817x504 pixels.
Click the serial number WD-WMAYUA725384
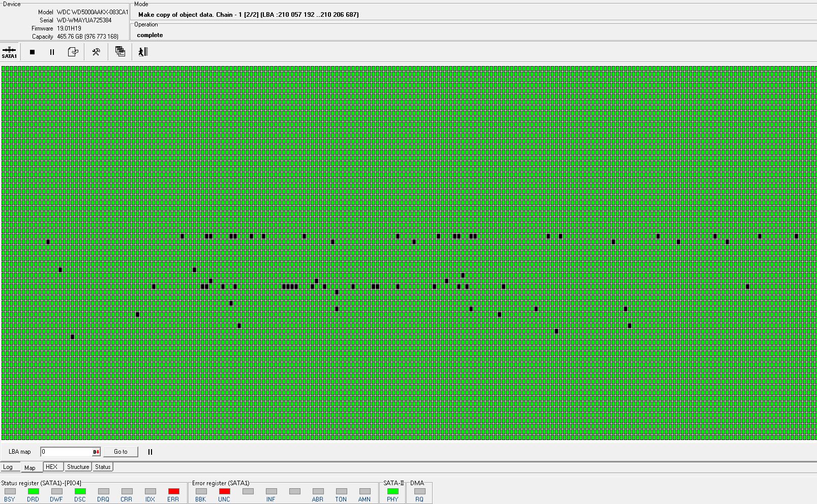pos(84,20)
